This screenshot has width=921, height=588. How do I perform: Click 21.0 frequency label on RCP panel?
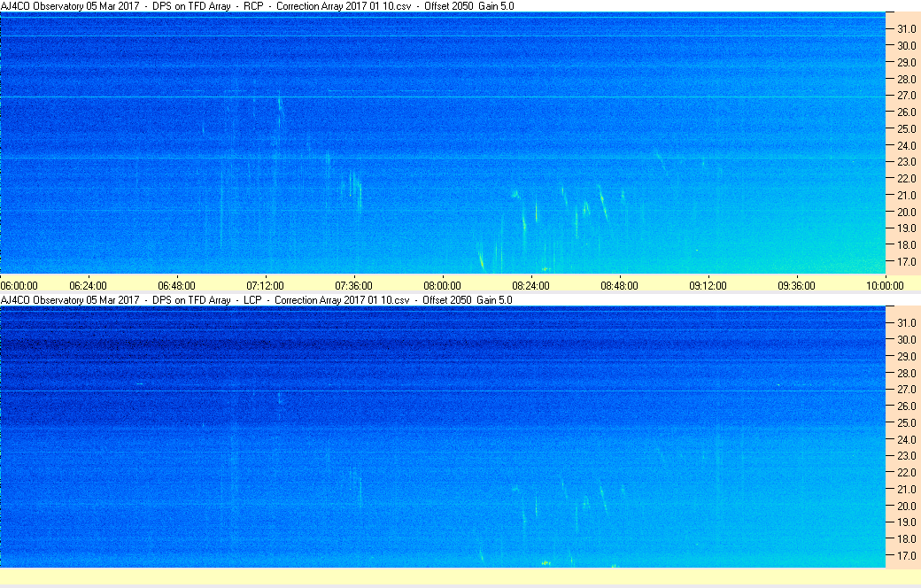click(906, 195)
